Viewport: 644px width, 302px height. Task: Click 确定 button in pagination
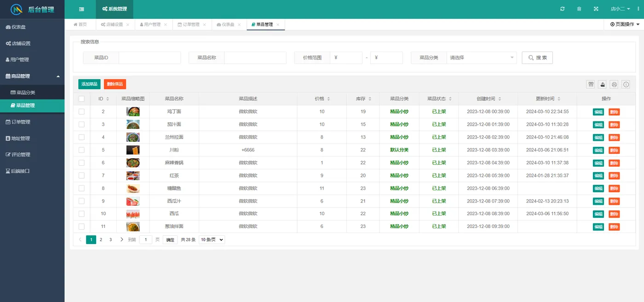point(170,239)
